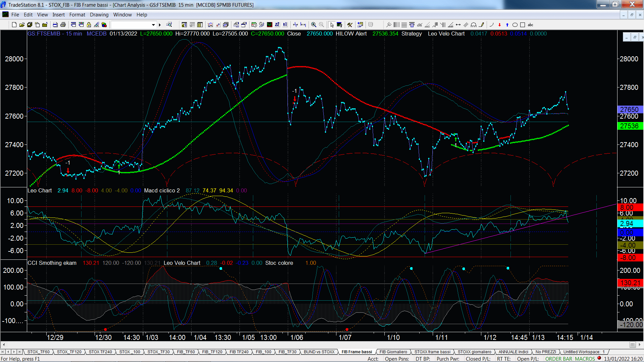This screenshot has width=644, height=362.
Task: Switch to the ANNUALE Indici tab
Action: point(513,352)
